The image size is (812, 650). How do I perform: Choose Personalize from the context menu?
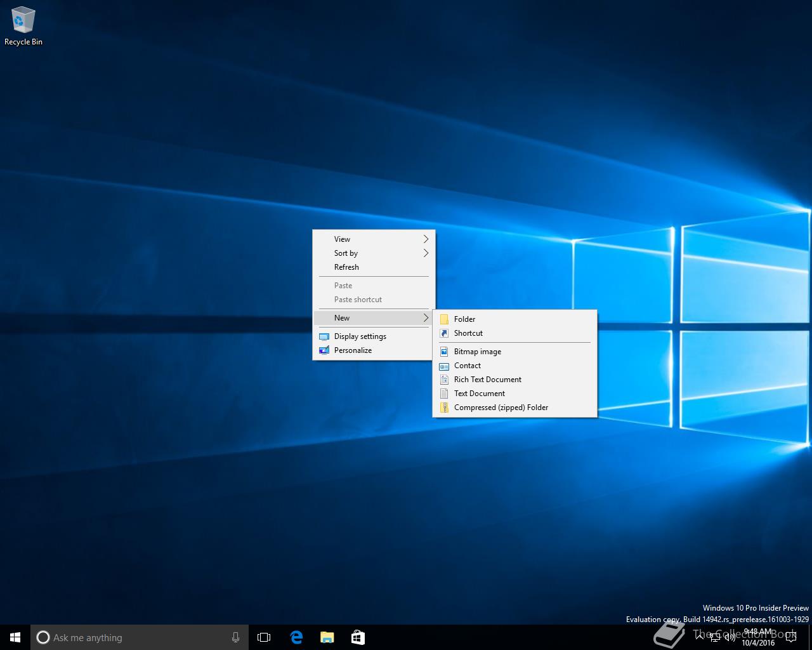pos(374,350)
